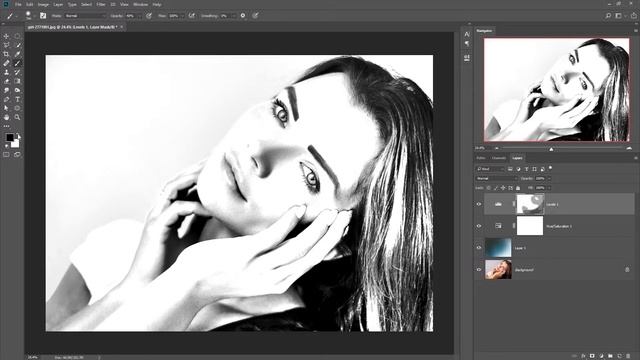Image resolution: width=640 pixels, height=360 pixels.
Task: Toggle Quick Mask mode
Action: (6, 155)
